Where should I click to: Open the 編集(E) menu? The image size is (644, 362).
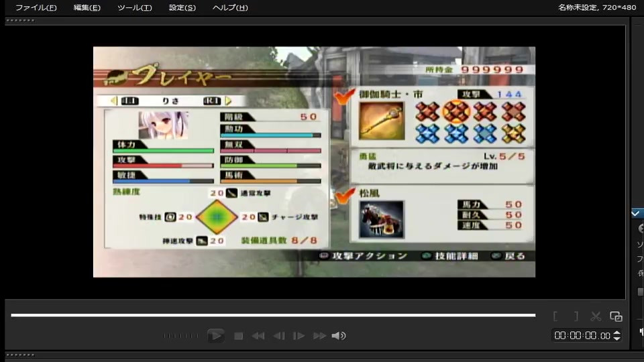[87, 8]
